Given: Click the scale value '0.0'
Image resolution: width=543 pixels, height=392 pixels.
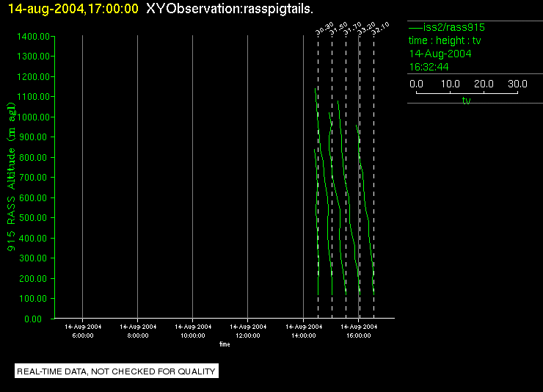Looking at the screenshot, I should point(416,84).
